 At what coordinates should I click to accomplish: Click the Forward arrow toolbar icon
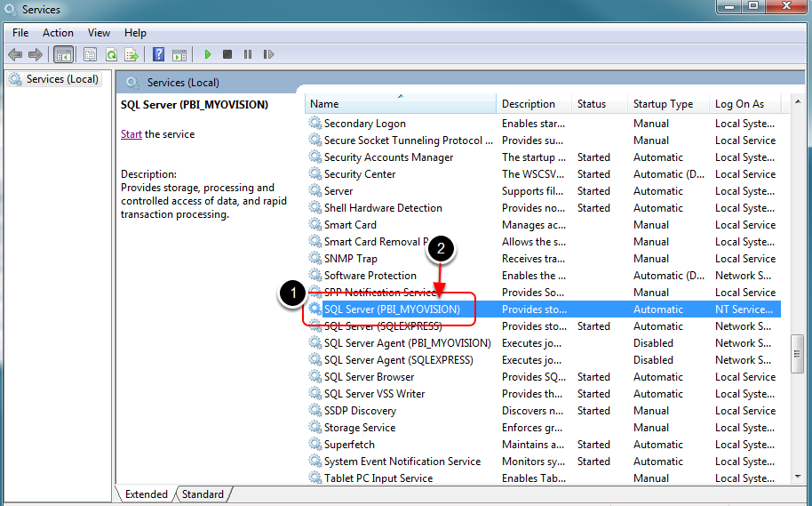(36, 54)
